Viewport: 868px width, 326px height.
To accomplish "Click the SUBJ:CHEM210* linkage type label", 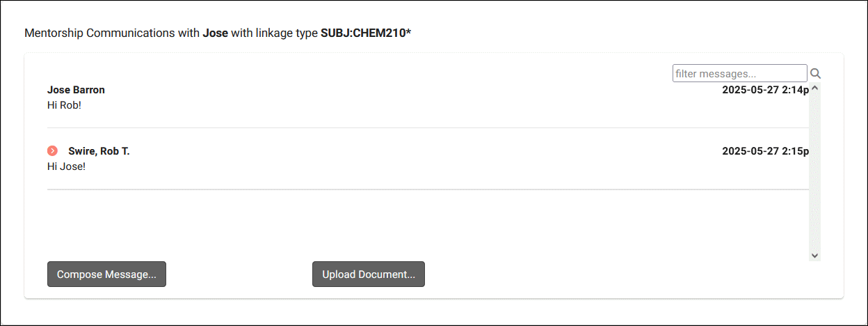I will [365, 33].
